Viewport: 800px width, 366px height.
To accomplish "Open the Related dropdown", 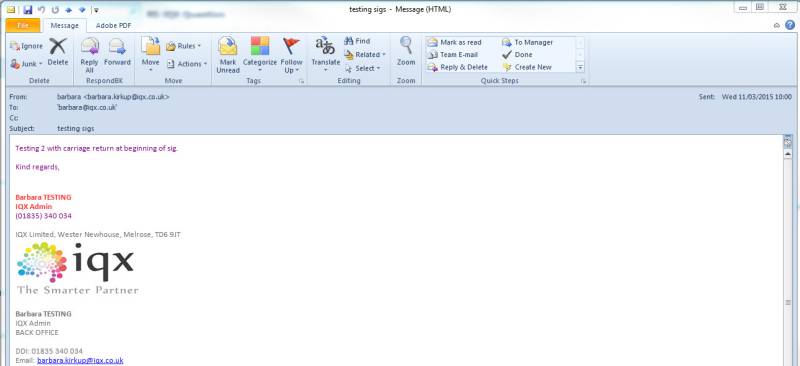I will point(365,54).
